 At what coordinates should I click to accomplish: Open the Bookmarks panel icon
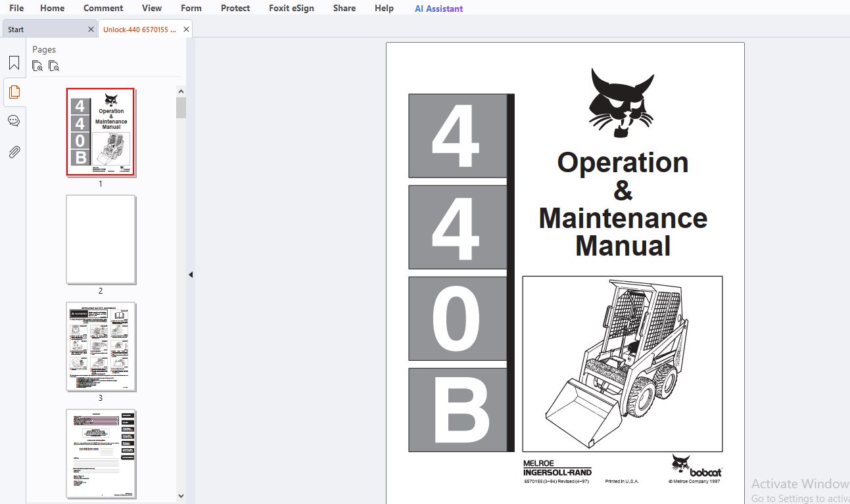click(14, 63)
